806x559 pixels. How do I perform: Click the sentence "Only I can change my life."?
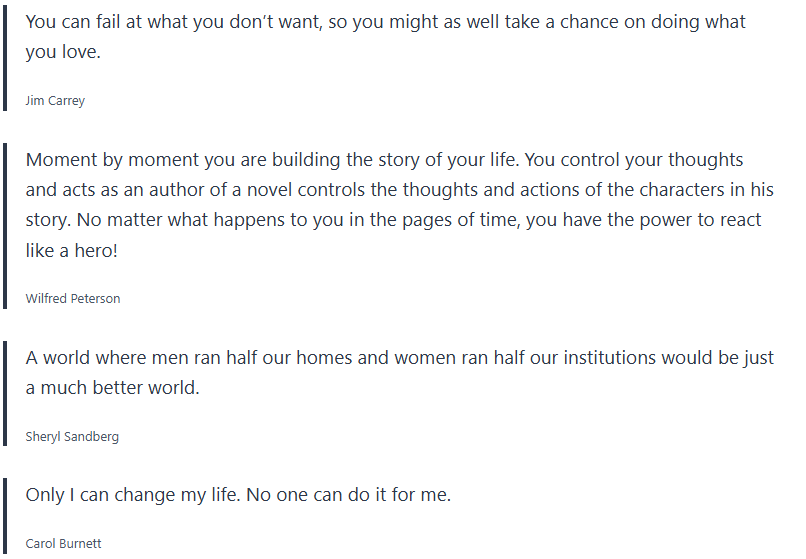pos(136,495)
